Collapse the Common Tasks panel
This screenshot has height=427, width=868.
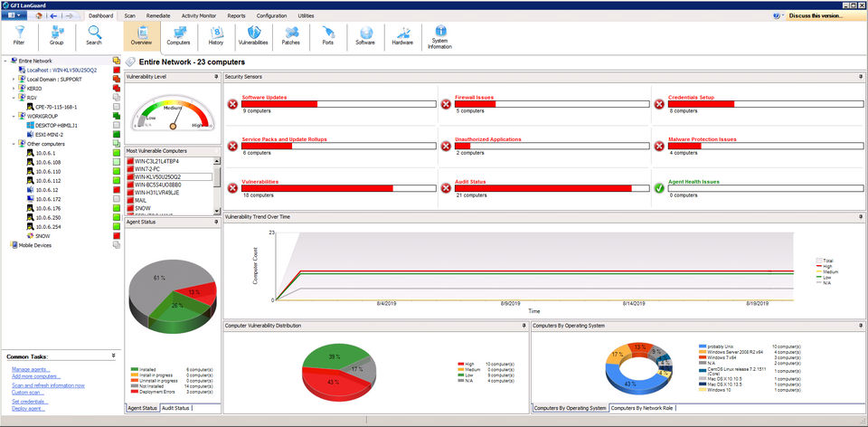[114, 356]
